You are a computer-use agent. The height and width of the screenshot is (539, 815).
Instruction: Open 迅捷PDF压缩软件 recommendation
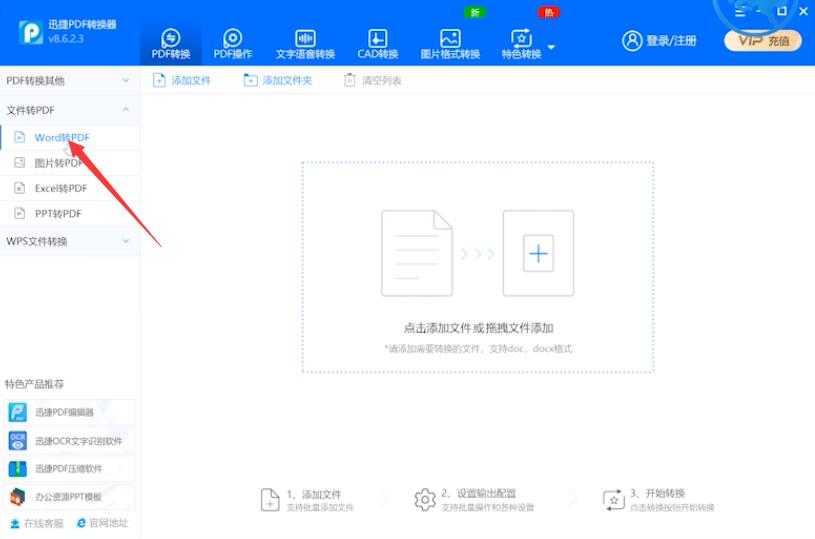69,469
